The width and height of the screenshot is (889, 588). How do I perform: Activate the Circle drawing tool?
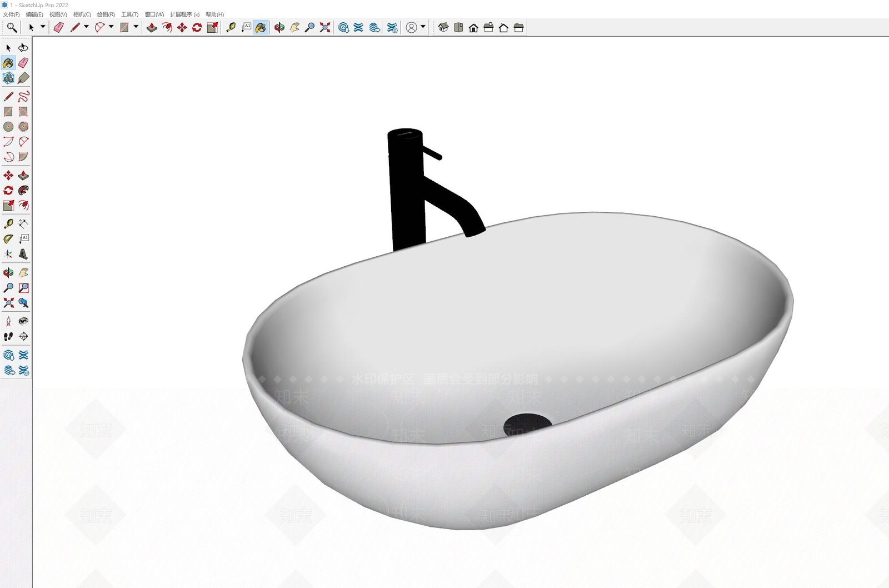pos(8,127)
